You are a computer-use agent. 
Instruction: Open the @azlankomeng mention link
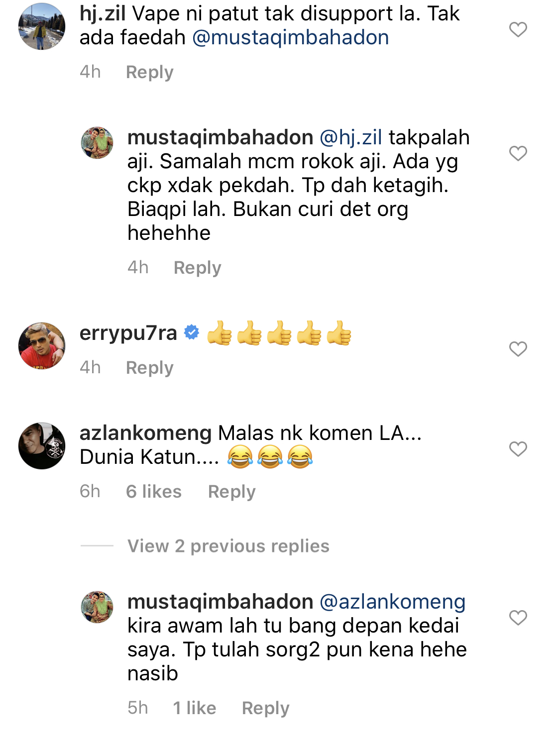pos(392,602)
